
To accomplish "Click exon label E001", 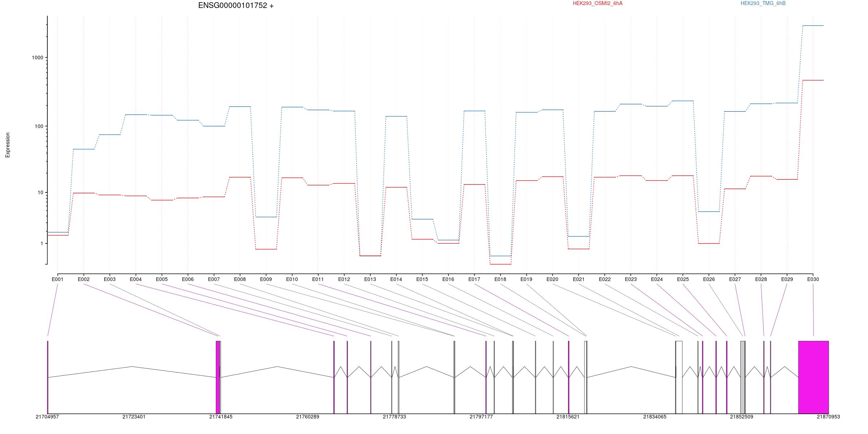I will pos(58,279).
